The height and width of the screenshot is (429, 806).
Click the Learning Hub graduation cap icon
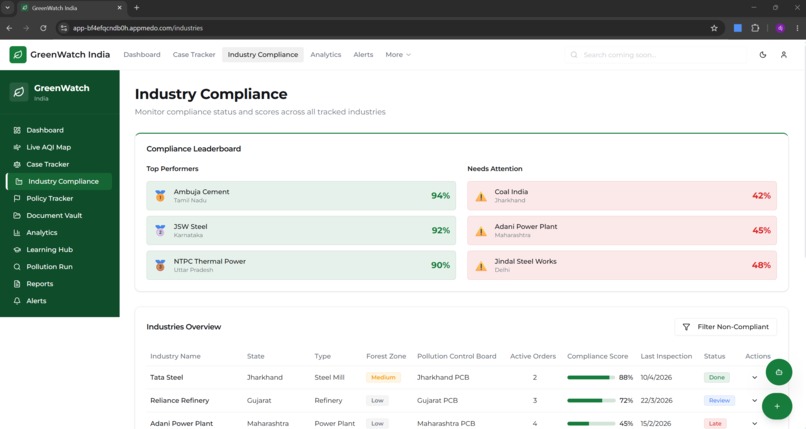coord(17,250)
